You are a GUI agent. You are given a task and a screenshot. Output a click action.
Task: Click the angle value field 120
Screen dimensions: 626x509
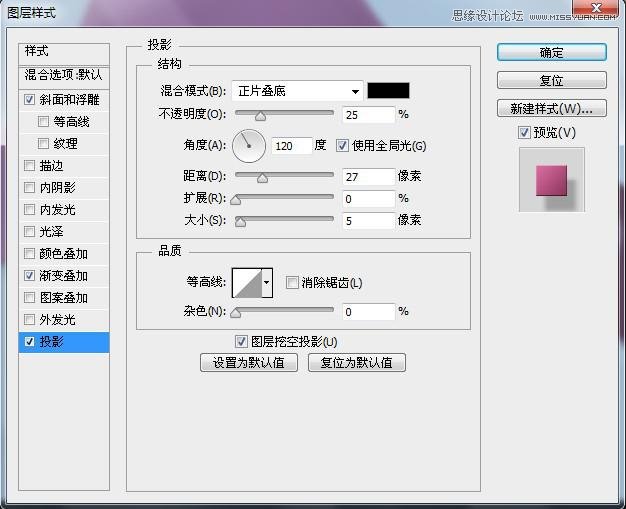point(291,146)
